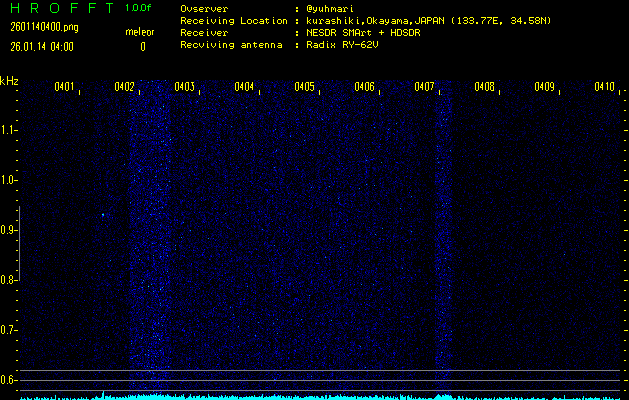629x400 pixels.
Task: Click the Receiver label
Action: pyautogui.click(x=204, y=33)
